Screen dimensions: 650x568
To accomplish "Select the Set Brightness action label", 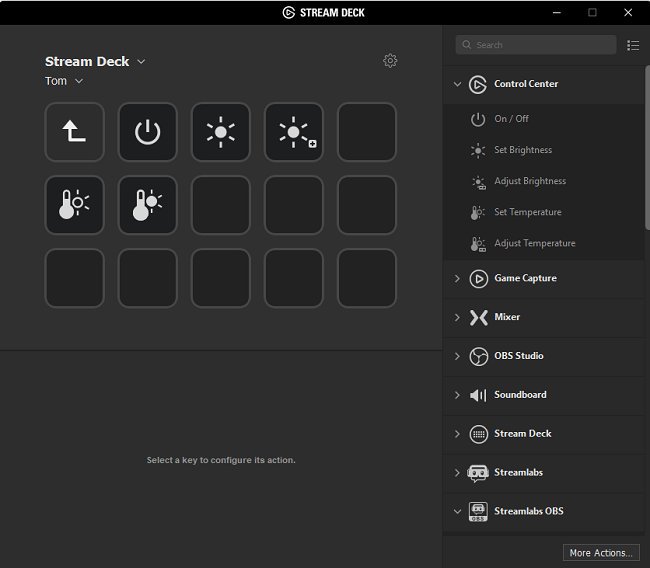I will pyautogui.click(x=523, y=150).
